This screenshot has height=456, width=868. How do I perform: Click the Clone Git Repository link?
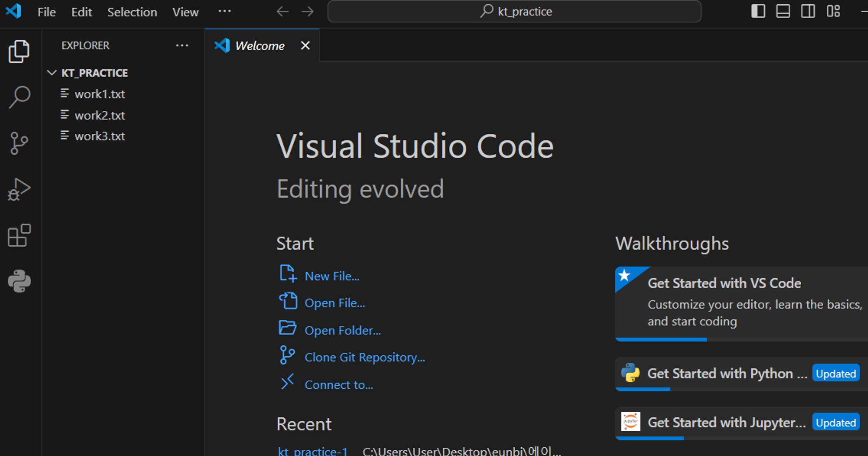pos(365,357)
